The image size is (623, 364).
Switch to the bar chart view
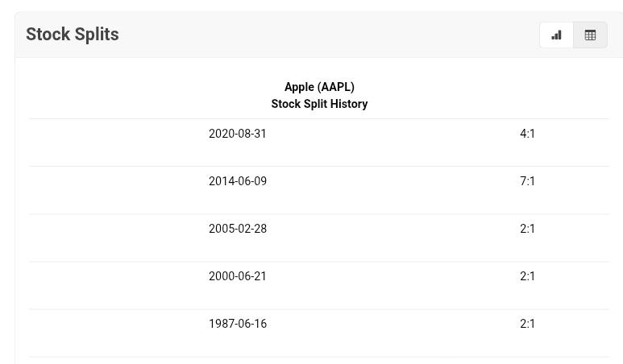556,35
